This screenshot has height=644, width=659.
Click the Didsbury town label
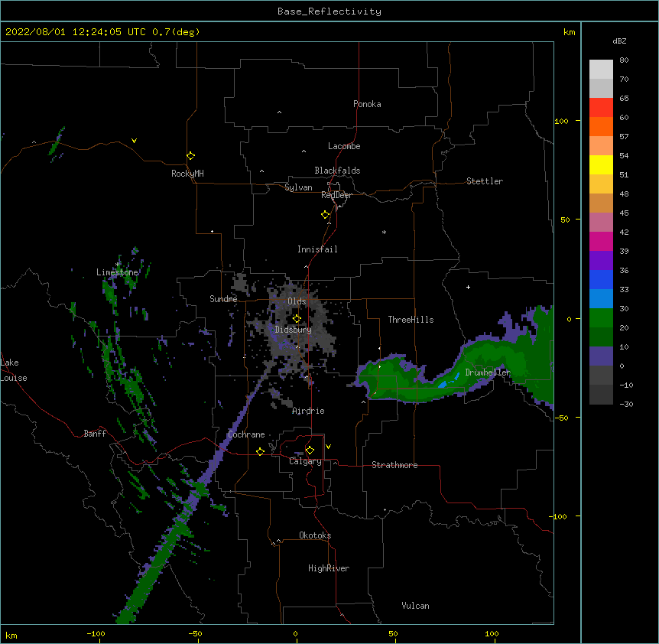(x=294, y=330)
